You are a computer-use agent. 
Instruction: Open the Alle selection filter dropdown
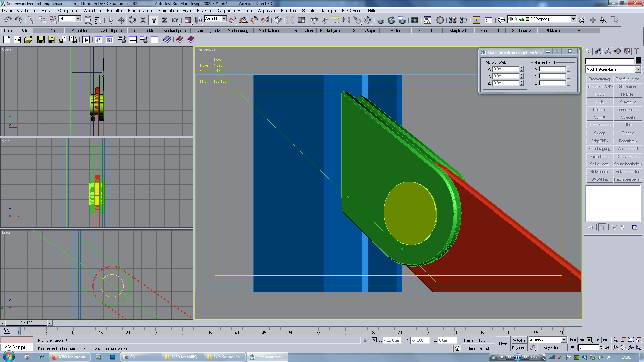[78, 19]
